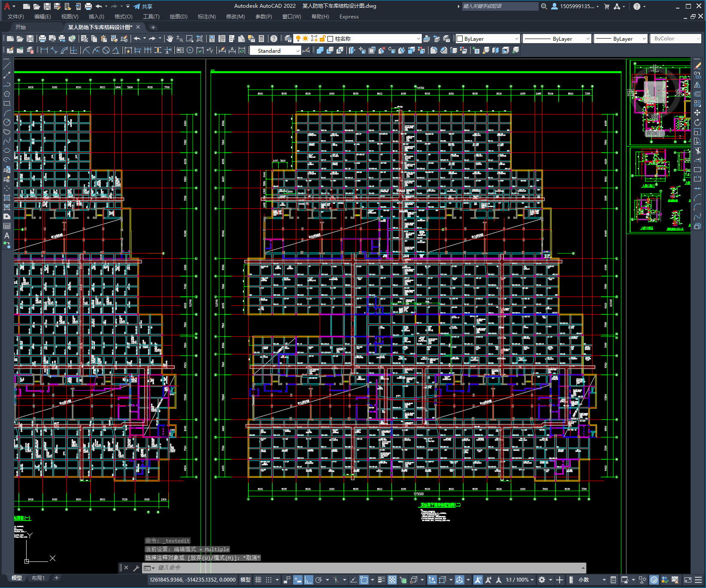
Task: Click the keyword search box in title bar
Action: 500,6
